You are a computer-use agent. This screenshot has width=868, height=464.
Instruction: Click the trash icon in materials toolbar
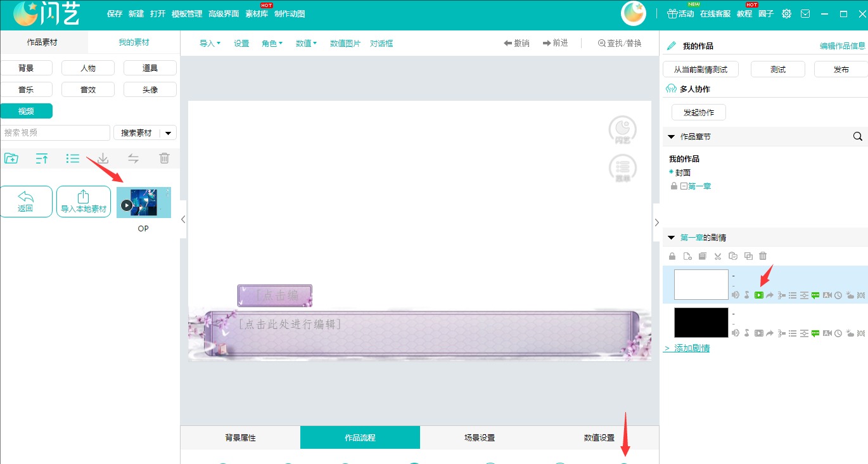pyautogui.click(x=164, y=158)
